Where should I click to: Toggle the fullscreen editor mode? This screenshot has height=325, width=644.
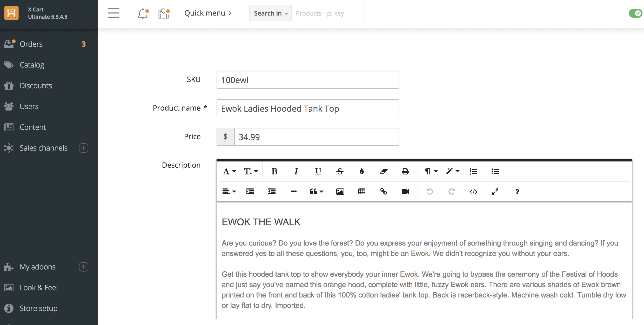point(495,192)
